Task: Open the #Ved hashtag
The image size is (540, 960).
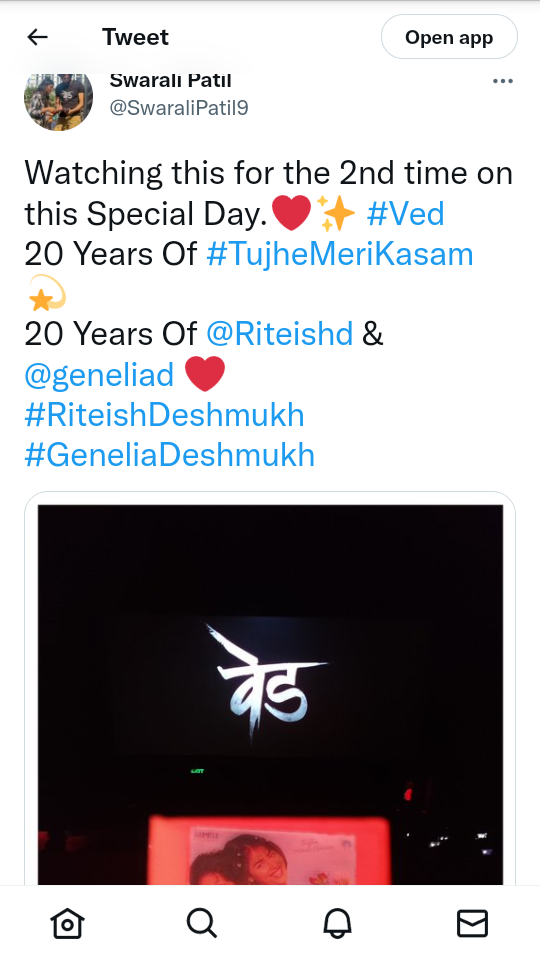Action: [x=405, y=214]
